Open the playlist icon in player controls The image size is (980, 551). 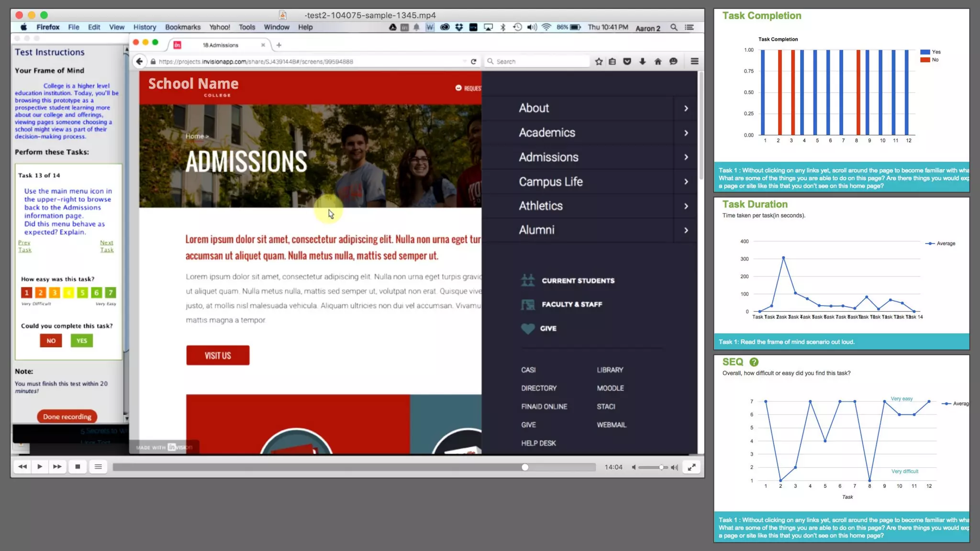[x=98, y=466]
